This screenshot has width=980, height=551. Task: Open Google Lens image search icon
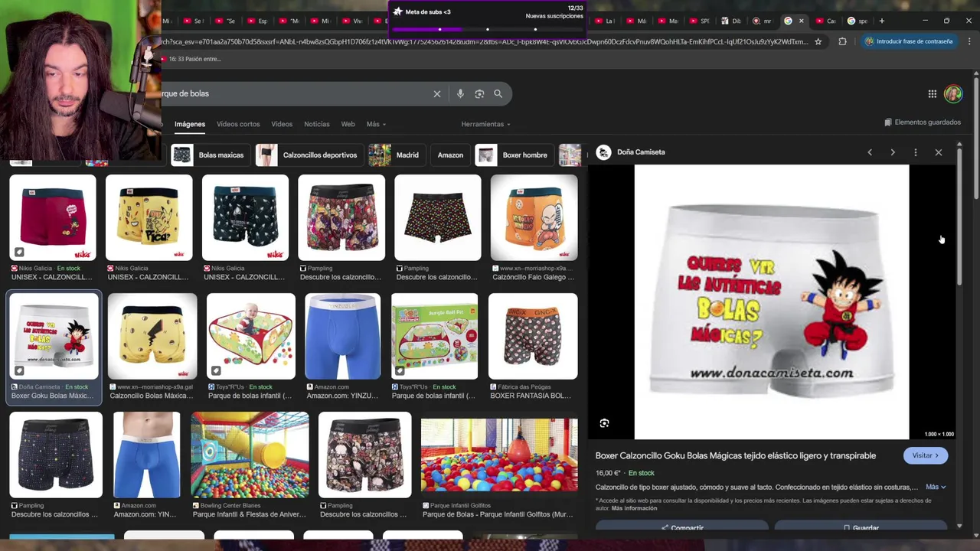pos(479,93)
